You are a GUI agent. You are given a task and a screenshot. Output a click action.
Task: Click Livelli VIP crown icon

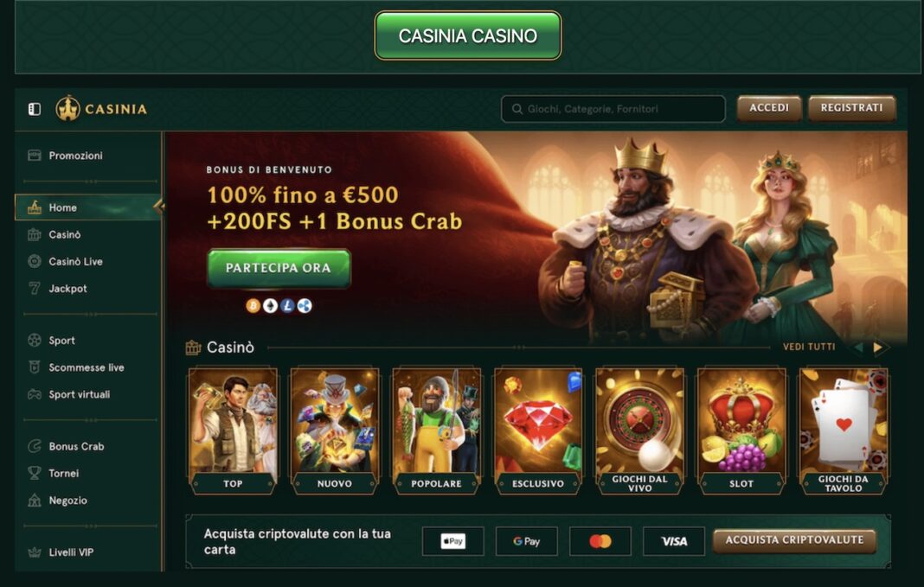[x=35, y=552]
